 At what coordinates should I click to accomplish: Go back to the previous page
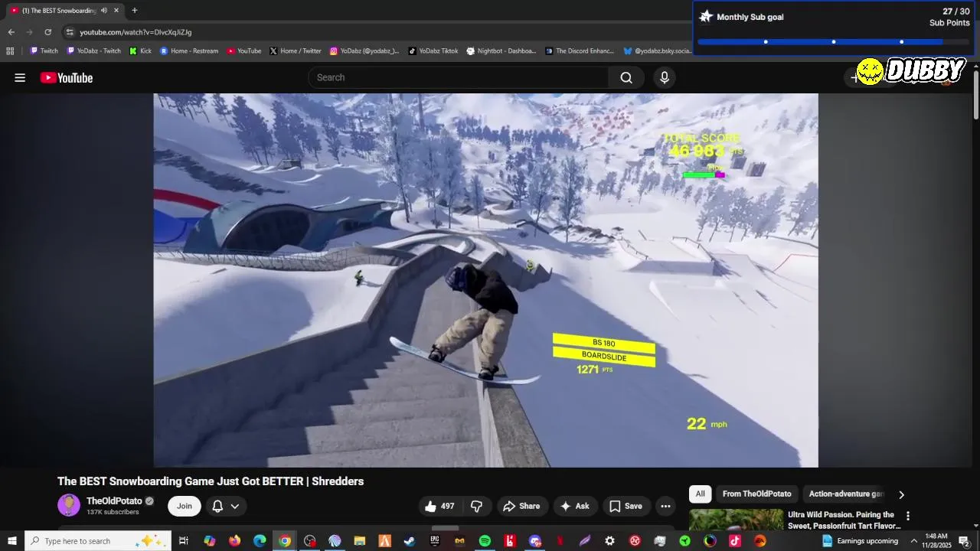point(11,32)
